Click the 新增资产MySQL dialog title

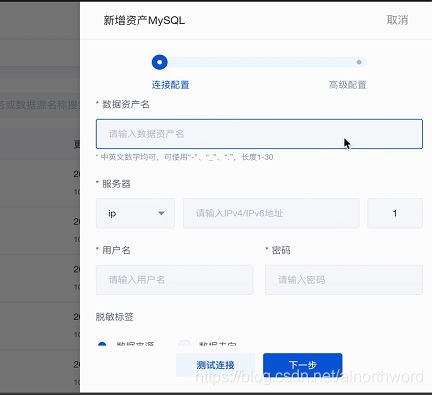point(144,20)
